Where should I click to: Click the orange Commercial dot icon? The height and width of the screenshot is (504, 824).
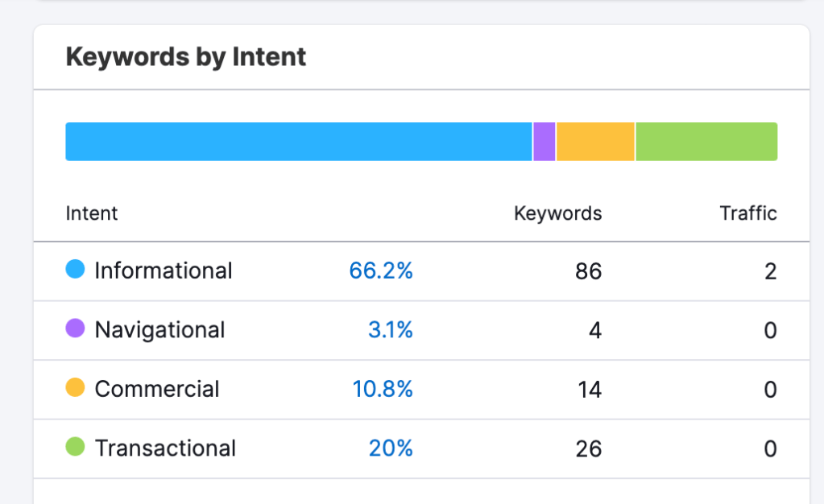pos(75,388)
